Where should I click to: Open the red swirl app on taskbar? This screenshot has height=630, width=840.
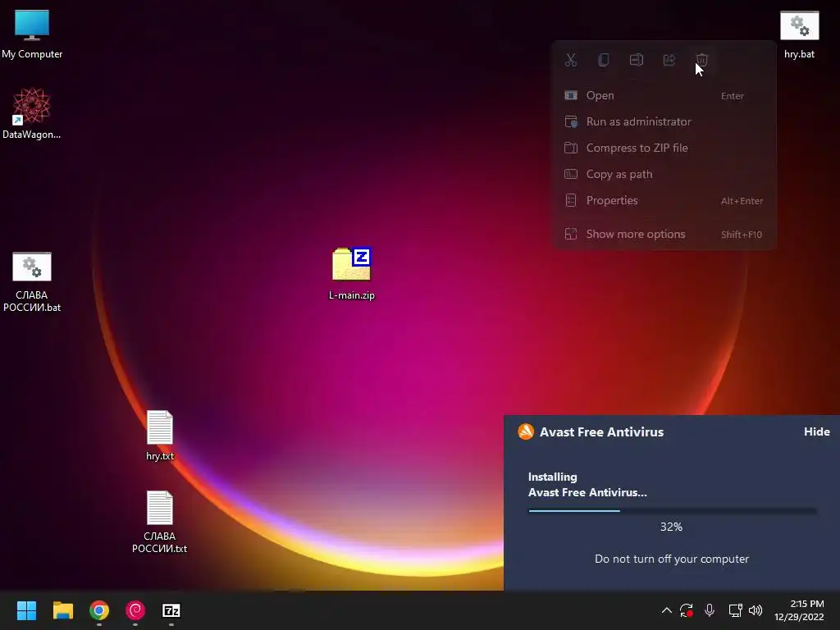(135, 610)
